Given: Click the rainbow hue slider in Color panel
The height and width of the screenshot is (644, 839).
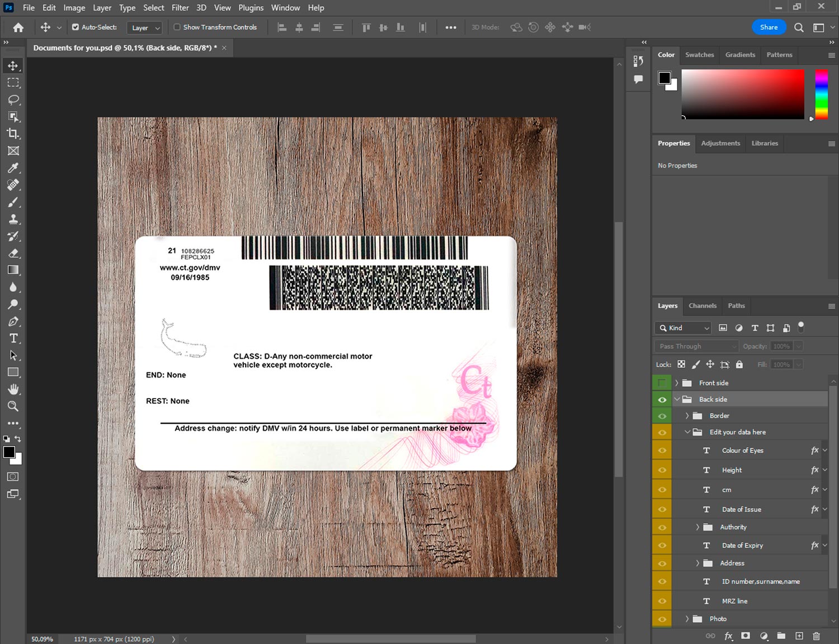Looking at the screenshot, I should (821, 94).
